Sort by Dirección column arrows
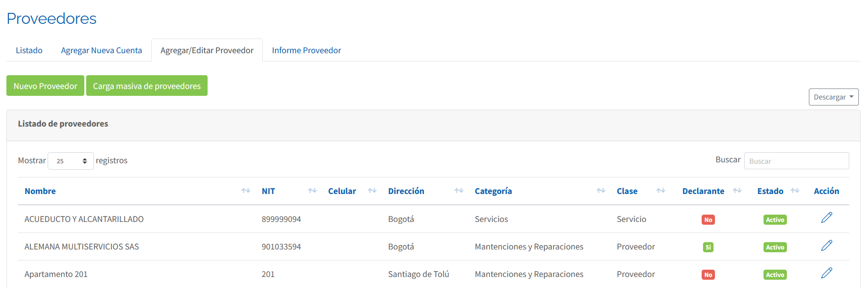 coord(459,191)
